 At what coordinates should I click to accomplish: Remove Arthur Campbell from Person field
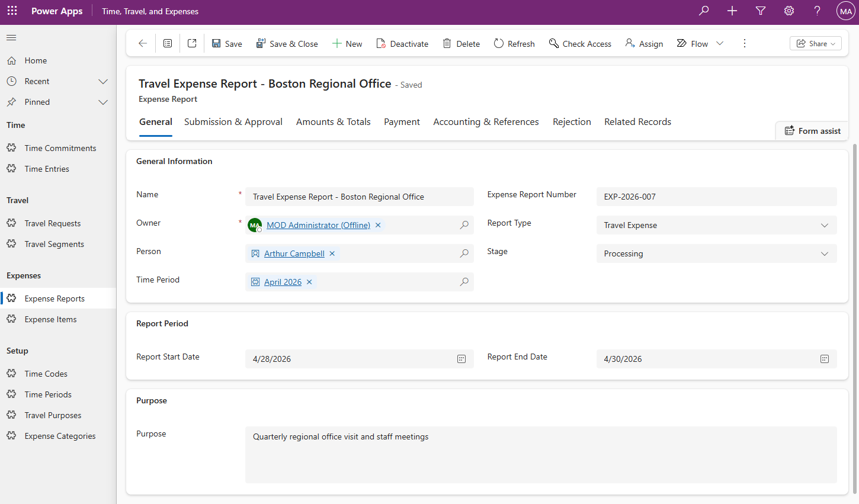click(x=332, y=253)
